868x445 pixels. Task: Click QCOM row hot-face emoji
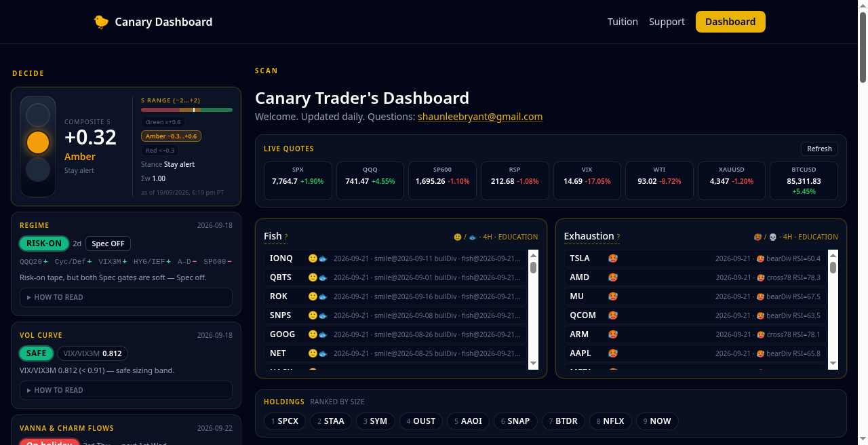(613, 315)
